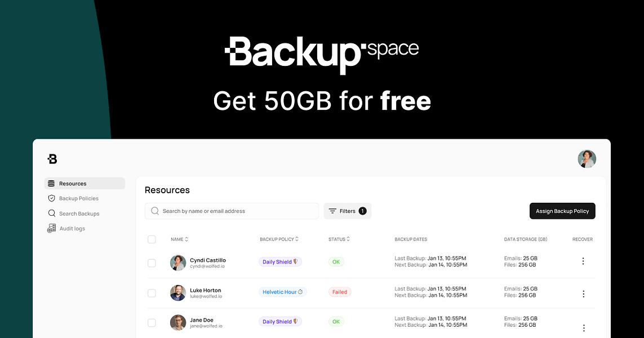Open the kebab menu for Cyndi Castillo
Viewport: 644px width, 338px height.
(583, 261)
